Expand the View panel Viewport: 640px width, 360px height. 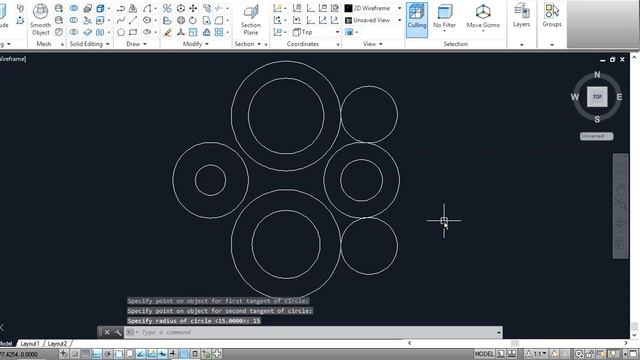pos(373,44)
